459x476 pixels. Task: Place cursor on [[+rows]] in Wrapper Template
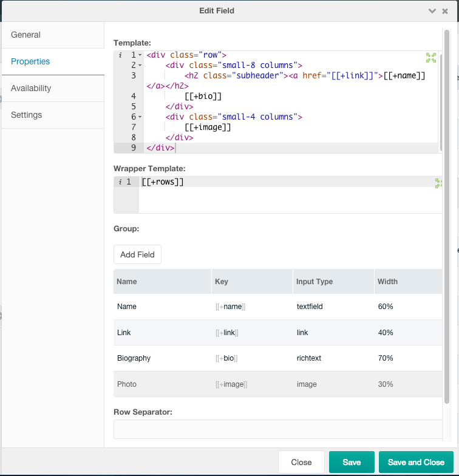[163, 182]
